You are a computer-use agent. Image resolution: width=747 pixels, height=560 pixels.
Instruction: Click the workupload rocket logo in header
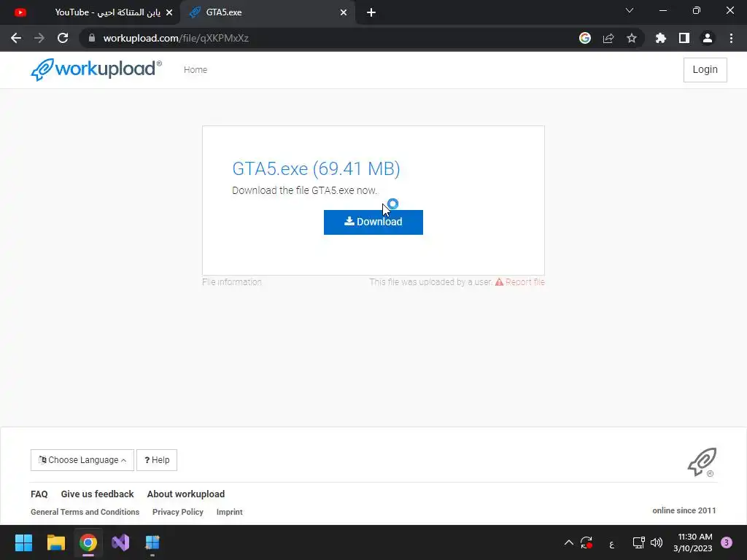point(96,69)
